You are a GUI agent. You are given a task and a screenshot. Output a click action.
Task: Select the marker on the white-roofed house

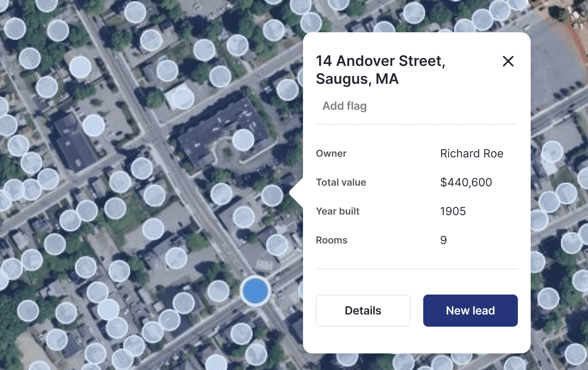click(x=183, y=98)
